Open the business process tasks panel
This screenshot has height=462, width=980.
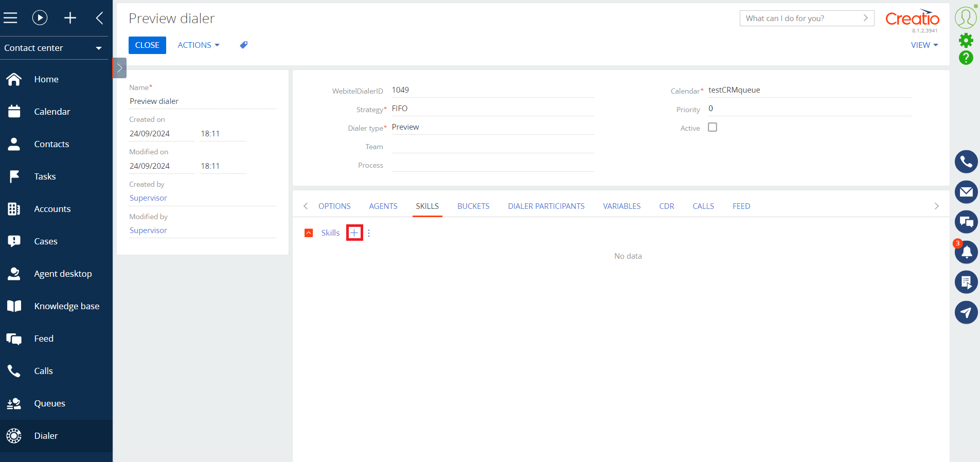[x=966, y=282]
